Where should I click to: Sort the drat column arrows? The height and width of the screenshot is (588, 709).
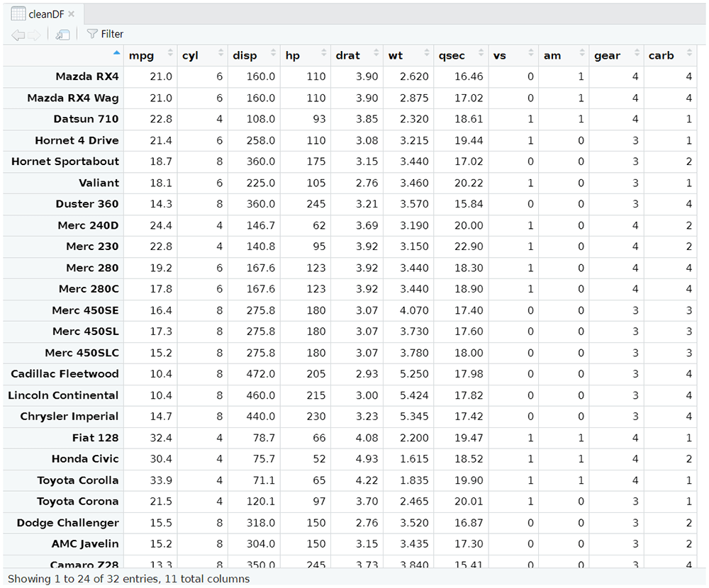coord(376,53)
